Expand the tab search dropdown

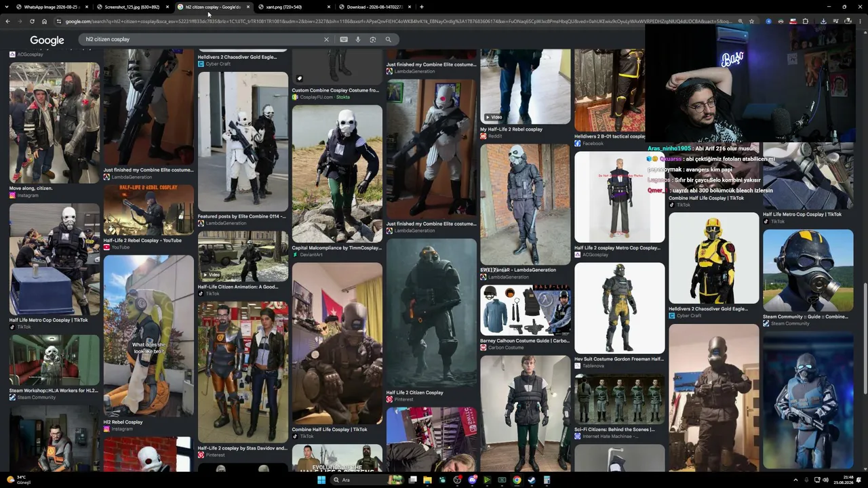7,7
